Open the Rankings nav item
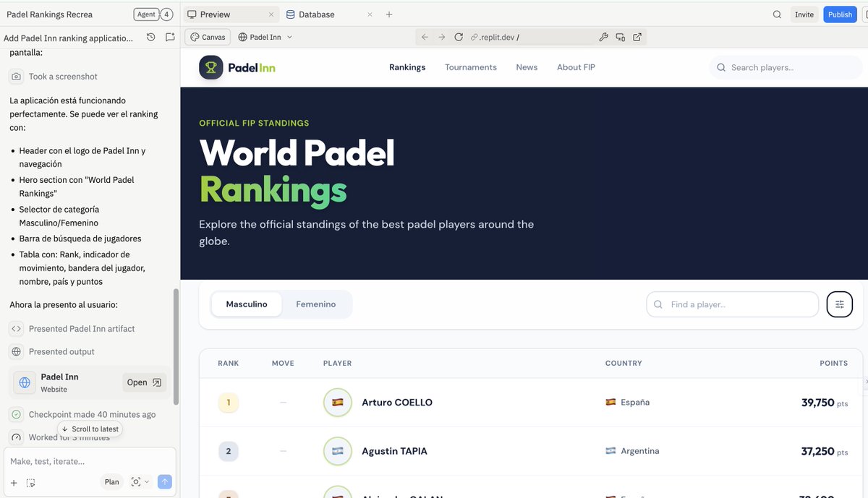The width and height of the screenshot is (868, 498). coord(407,67)
